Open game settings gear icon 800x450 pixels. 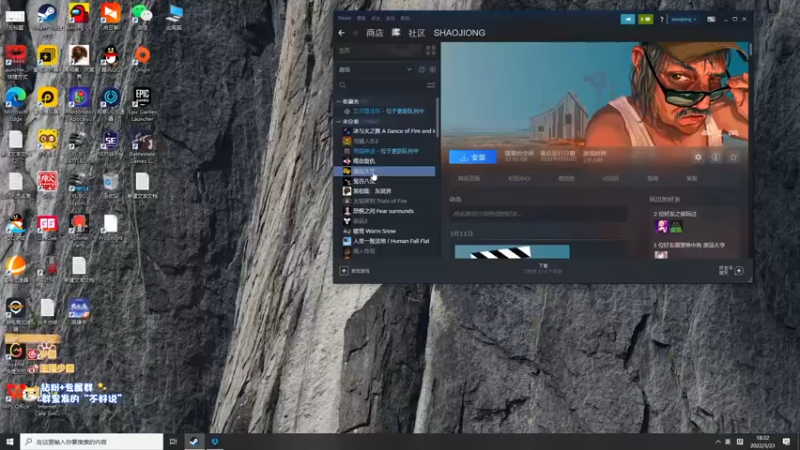coord(698,157)
